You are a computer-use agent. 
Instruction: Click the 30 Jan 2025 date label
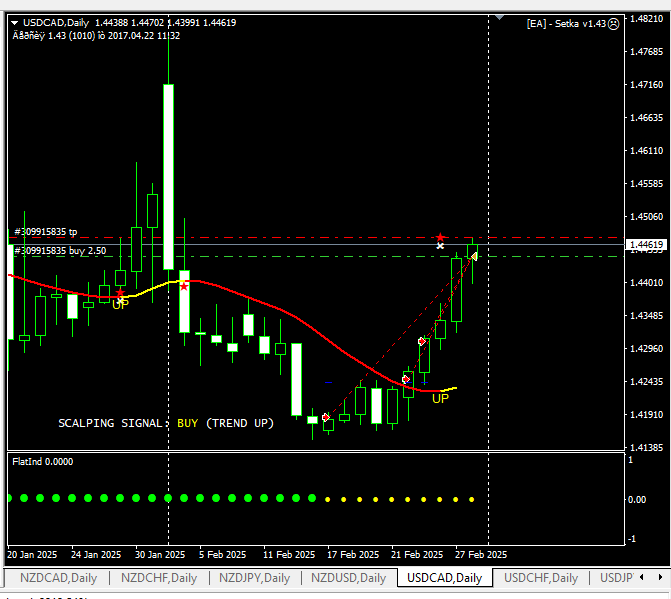click(x=160, y=555)
